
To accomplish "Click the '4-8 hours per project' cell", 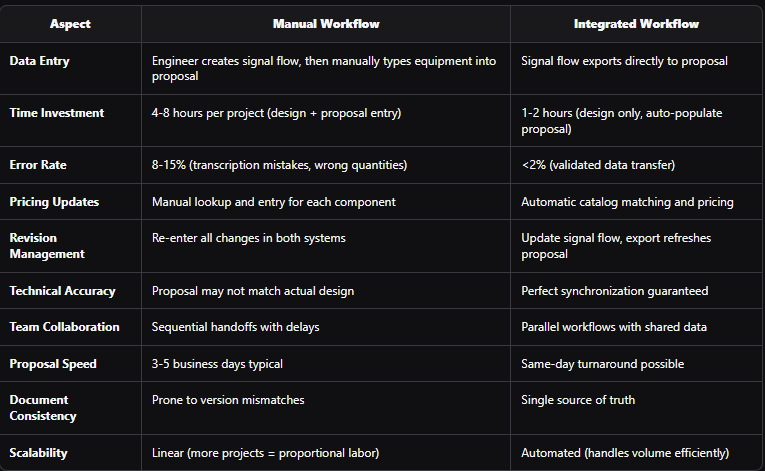I will coord(276,113).
